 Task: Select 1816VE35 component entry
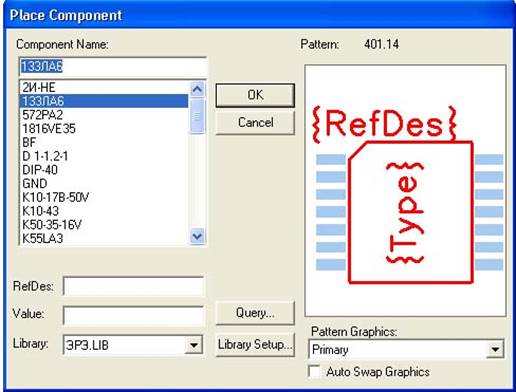(104, 128)
